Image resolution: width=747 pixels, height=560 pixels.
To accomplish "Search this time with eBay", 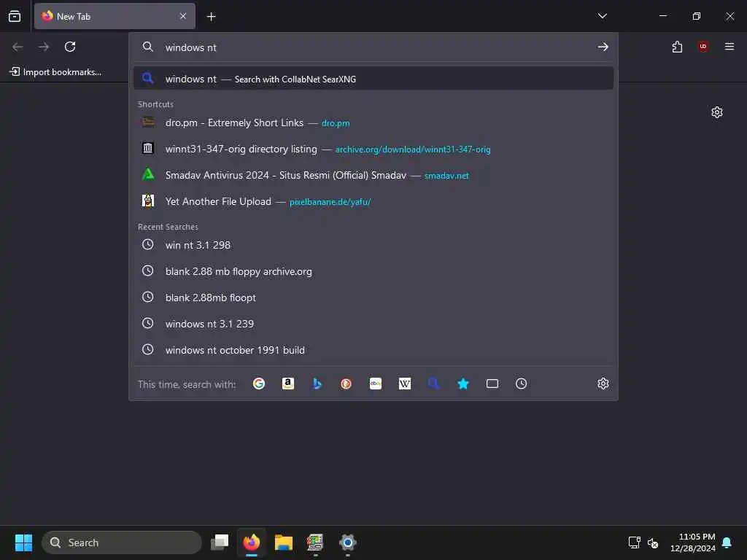I will [376, 384].
